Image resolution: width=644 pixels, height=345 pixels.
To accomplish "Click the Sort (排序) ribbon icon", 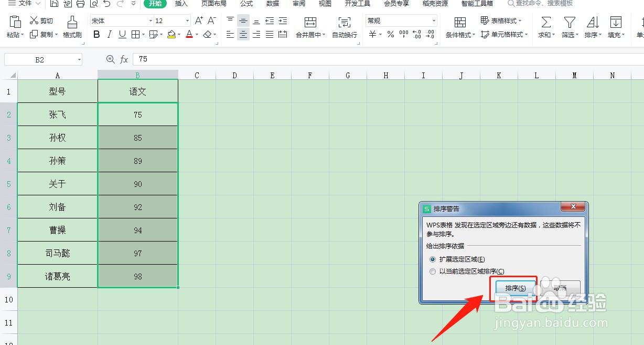I will 593,22.
